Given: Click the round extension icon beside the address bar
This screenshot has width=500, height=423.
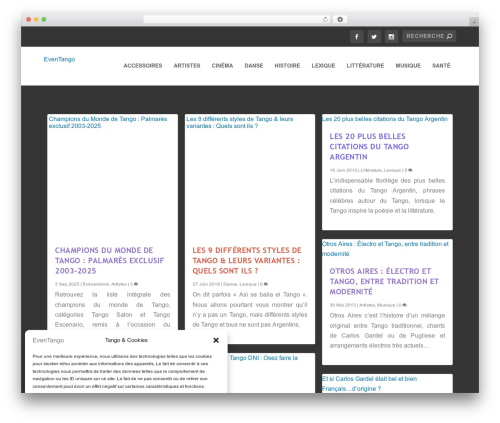Looking at the screenshot, I should tap(340, 19).
